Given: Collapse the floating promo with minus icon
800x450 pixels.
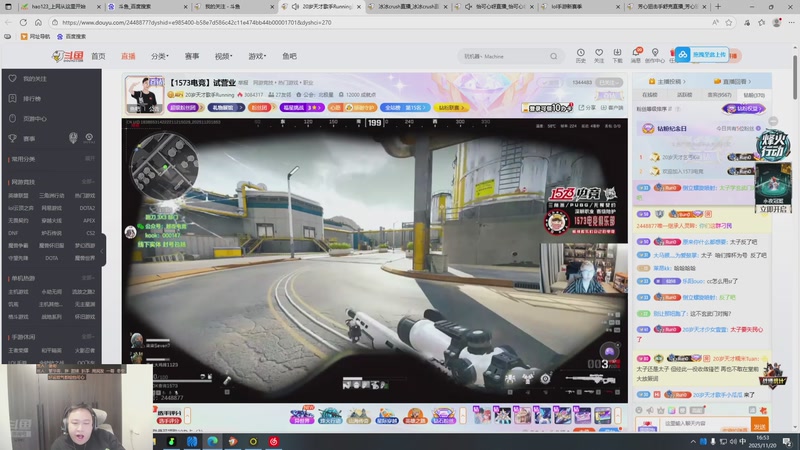Looking at the screenshot, I should (773, 121).
